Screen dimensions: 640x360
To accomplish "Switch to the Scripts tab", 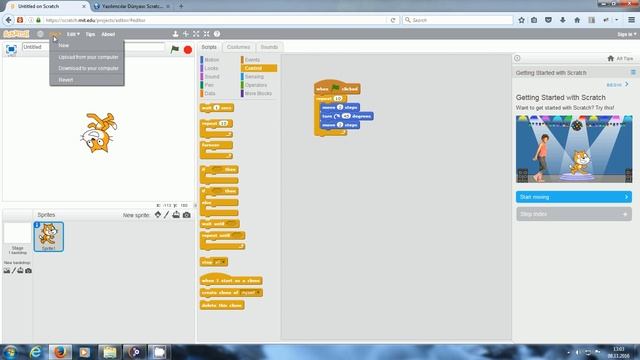I will coord(209,47).
